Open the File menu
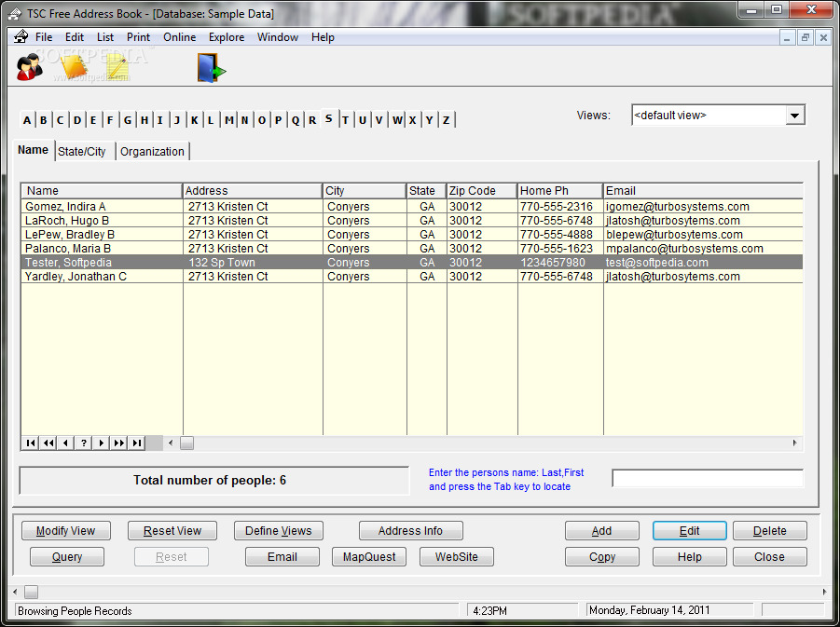Screen dimensions: 840x627 (44, 37)
